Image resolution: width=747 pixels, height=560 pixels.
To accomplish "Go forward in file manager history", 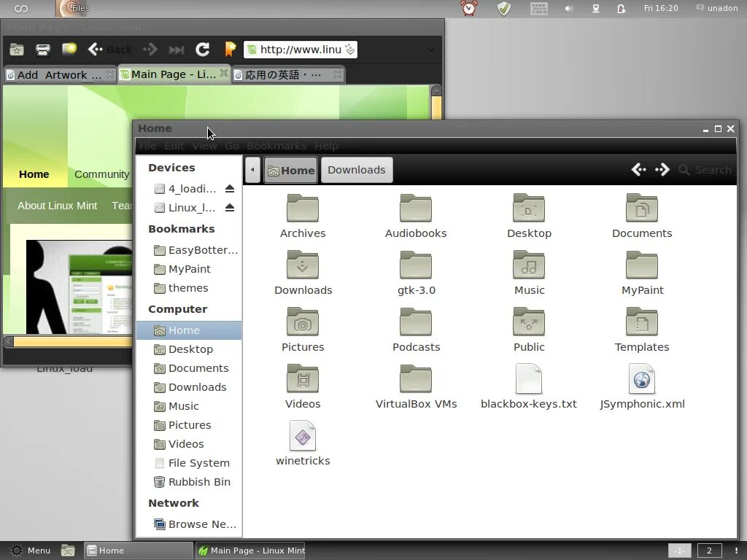I will [x=662, y=169].
